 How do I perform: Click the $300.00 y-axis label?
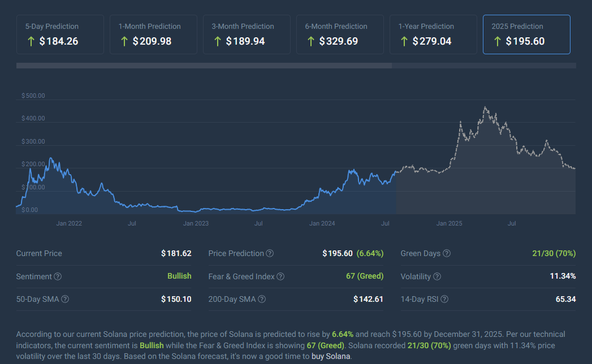[x=33, y=142]
